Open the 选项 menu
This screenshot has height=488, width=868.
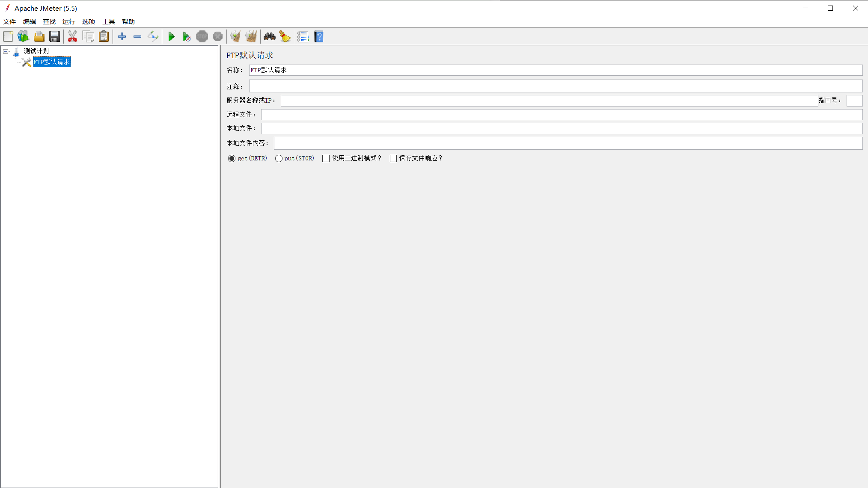pos(89,22)
